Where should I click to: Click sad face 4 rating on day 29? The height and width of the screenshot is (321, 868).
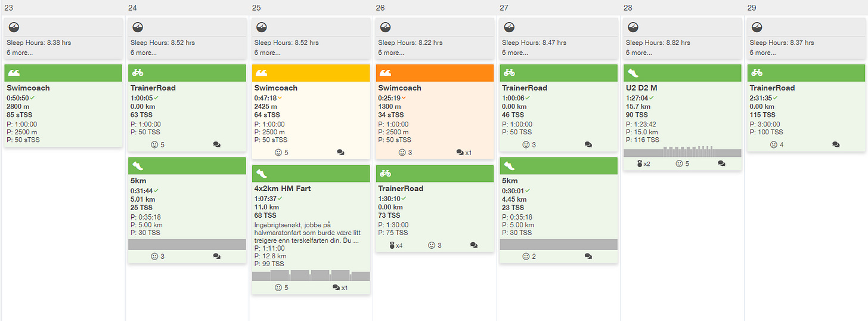[776, 144]
